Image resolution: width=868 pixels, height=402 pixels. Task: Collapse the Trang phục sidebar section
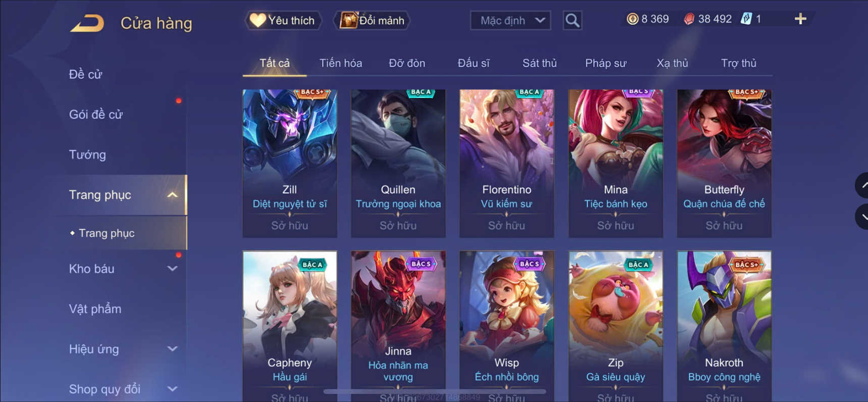click(x=172, y=195)
